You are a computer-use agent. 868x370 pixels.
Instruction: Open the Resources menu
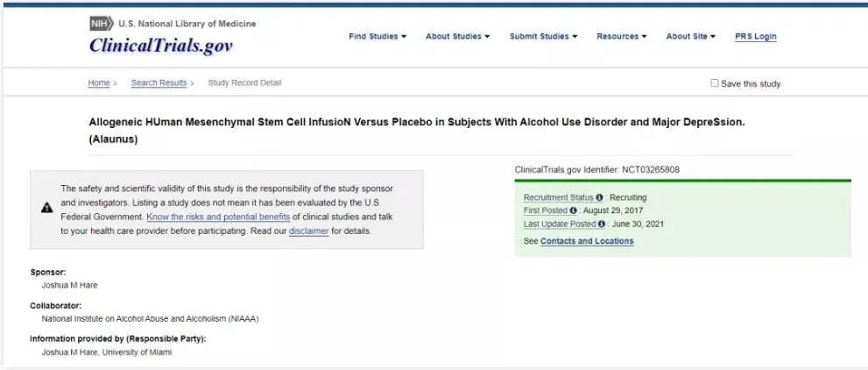click(x=622, y=37)
